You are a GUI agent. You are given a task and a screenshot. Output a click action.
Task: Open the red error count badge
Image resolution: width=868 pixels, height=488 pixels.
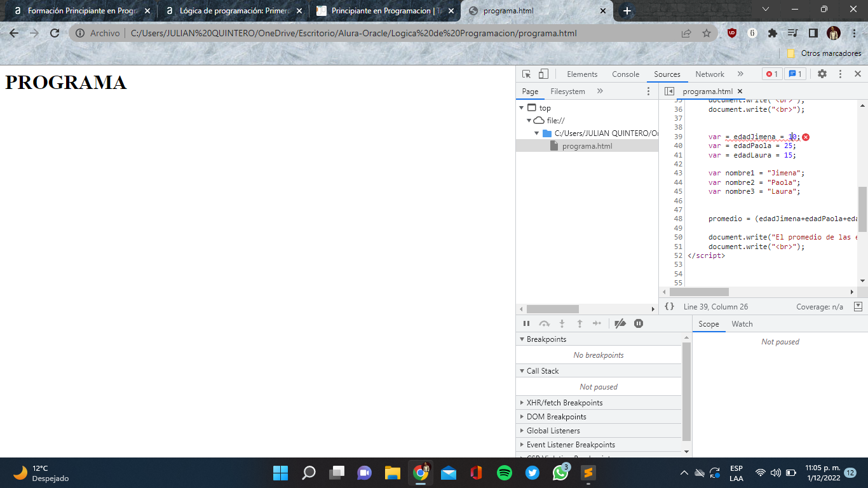click(771, 74)
